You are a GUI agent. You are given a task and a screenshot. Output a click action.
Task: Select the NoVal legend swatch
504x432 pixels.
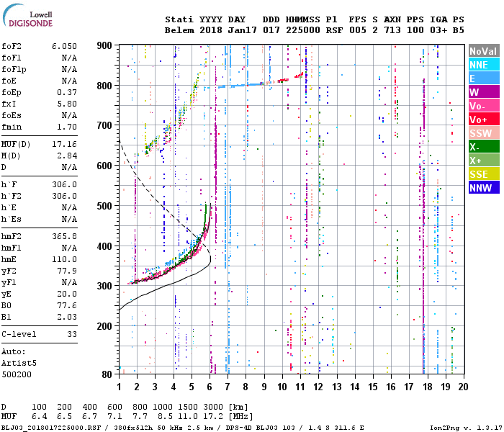(x=484, y=51)
